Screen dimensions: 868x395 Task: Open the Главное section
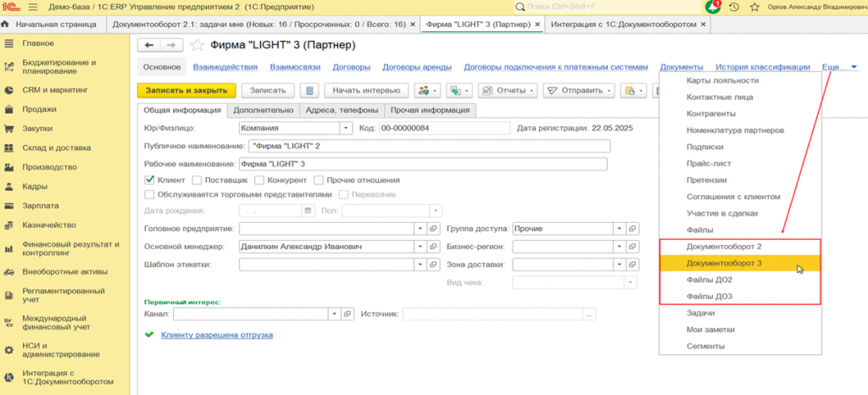pyautogui.click(x=38, y=43)
